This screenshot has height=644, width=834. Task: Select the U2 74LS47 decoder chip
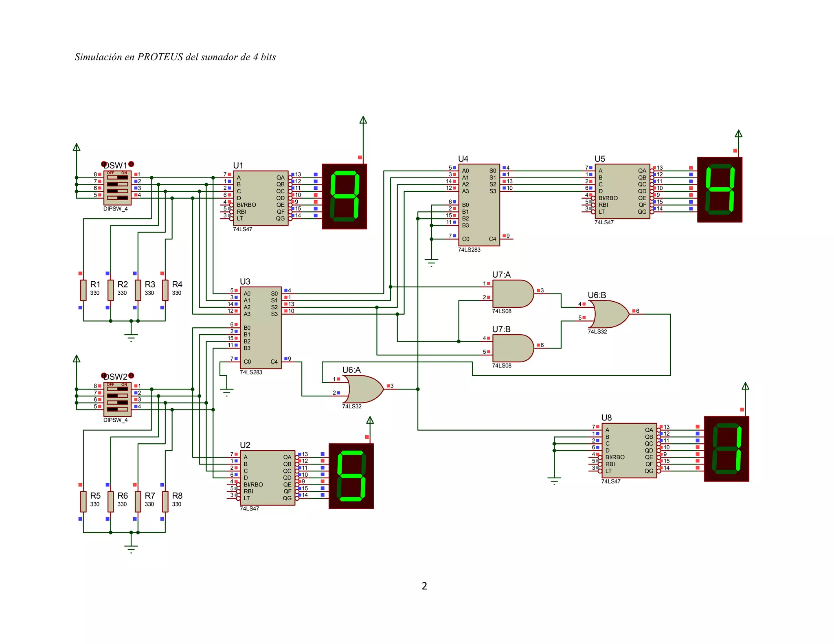(268, 478)
